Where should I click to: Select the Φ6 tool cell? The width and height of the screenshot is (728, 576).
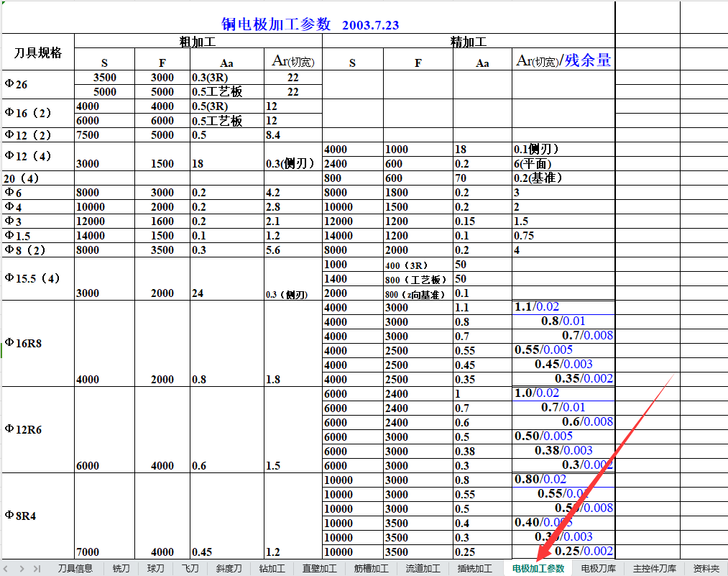click(38, 193)
